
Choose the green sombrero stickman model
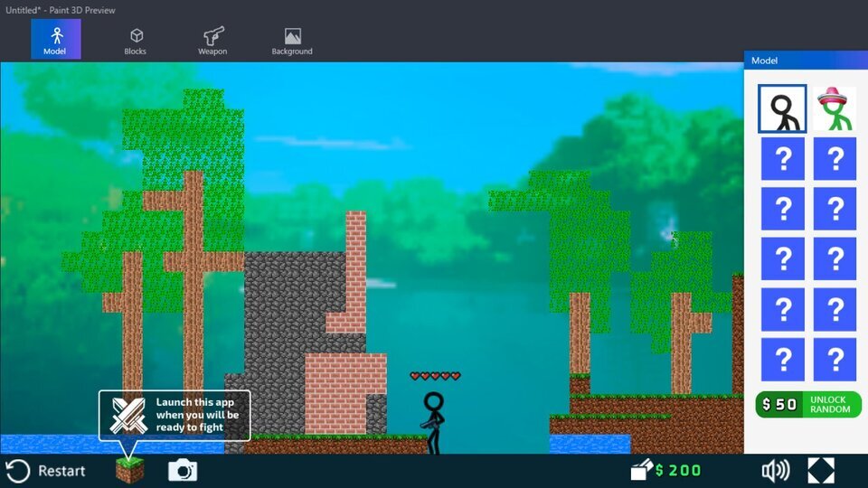coord(835,109)
